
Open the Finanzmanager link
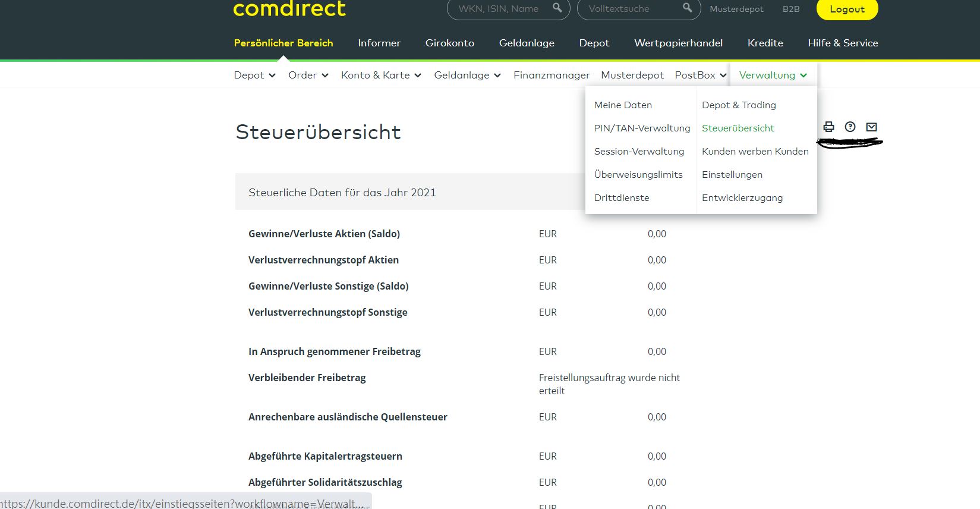(x=552, y=75)
